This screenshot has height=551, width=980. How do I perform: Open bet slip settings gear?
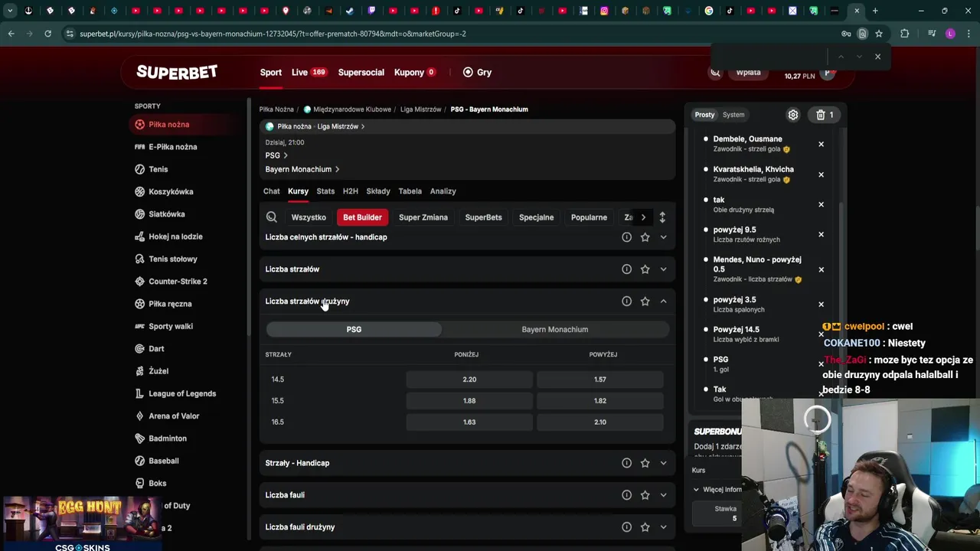[x=793, y=115]
